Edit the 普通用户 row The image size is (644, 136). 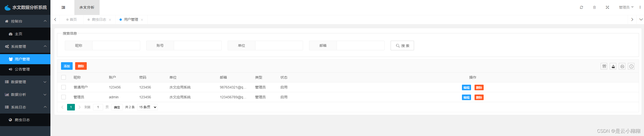click(x=466, y=87)
